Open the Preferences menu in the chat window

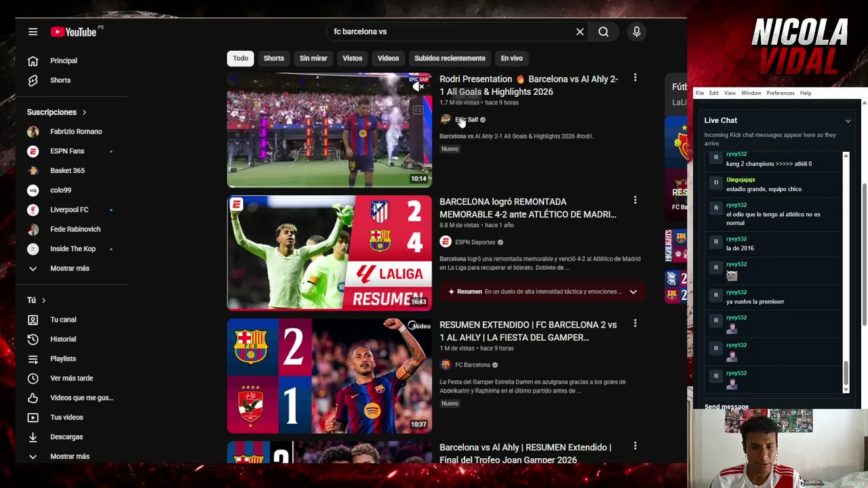781,93
